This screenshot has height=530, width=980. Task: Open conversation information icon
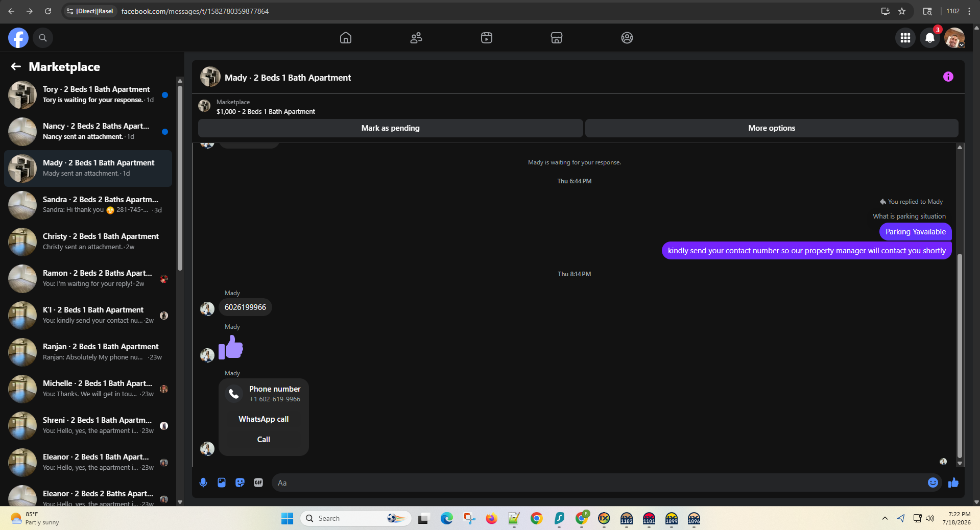pyautogui.click(x=948, y=77)
